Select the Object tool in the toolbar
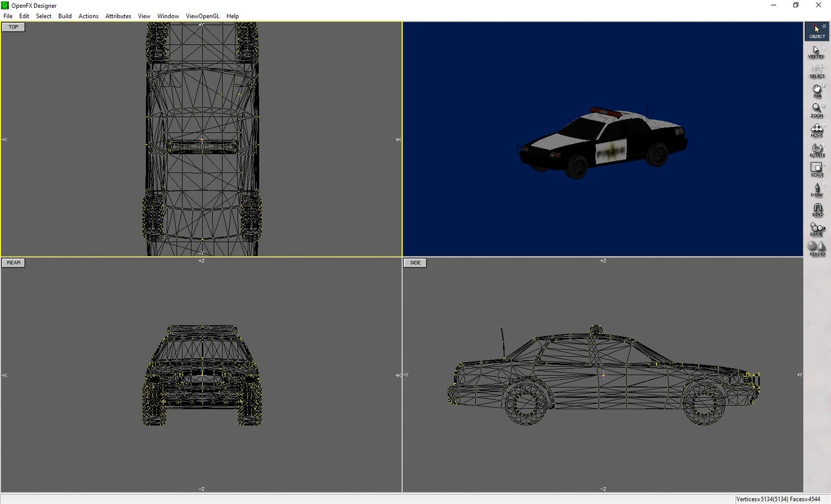Screen dimensions: 831x504 point(816,31)
